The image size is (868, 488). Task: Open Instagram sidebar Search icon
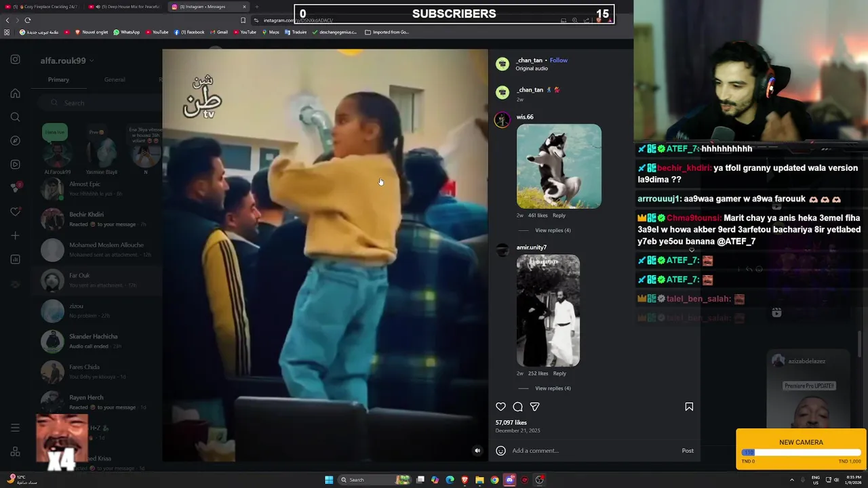(x=15, y=117)
